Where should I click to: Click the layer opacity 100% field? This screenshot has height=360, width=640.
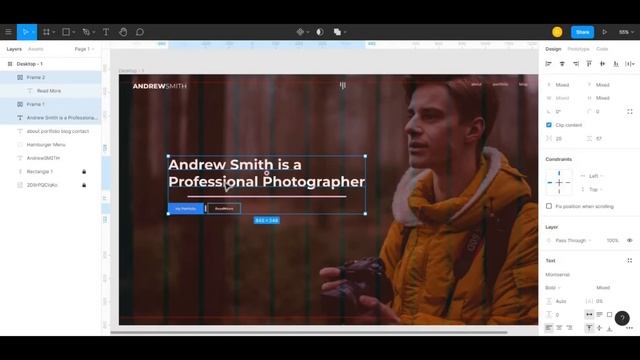click(x=612, y=240)
